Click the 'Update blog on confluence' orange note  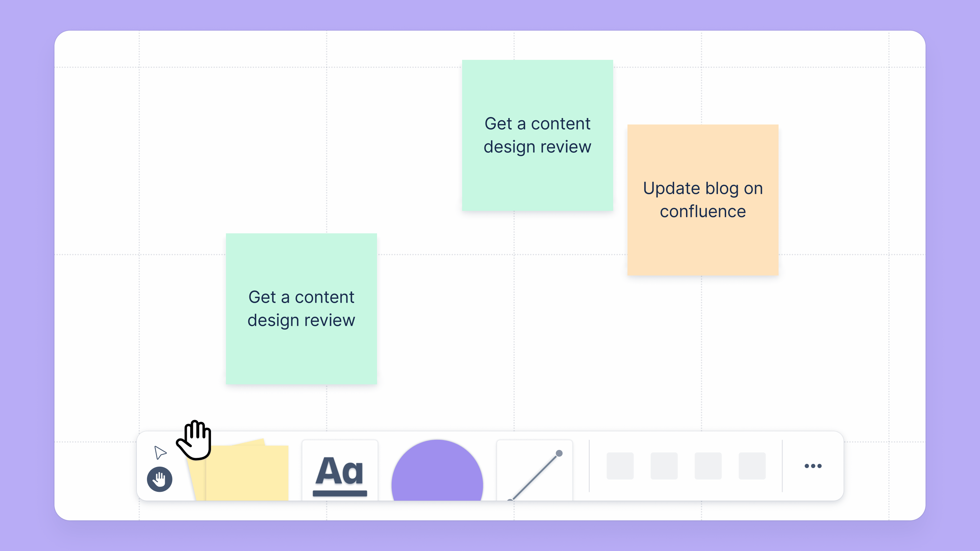tap(703, 200)
